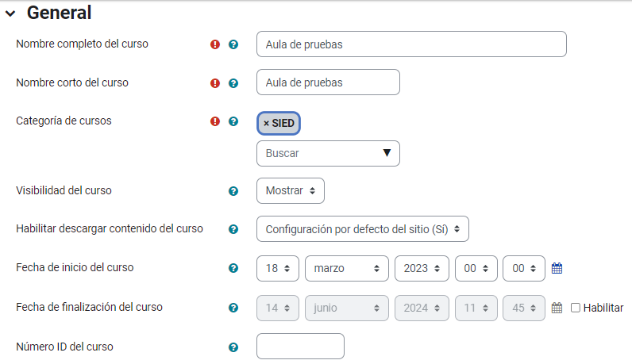Remove the SIED category tag
The height and width of the screenshot is (364, 632).
(x=267, y=124)
